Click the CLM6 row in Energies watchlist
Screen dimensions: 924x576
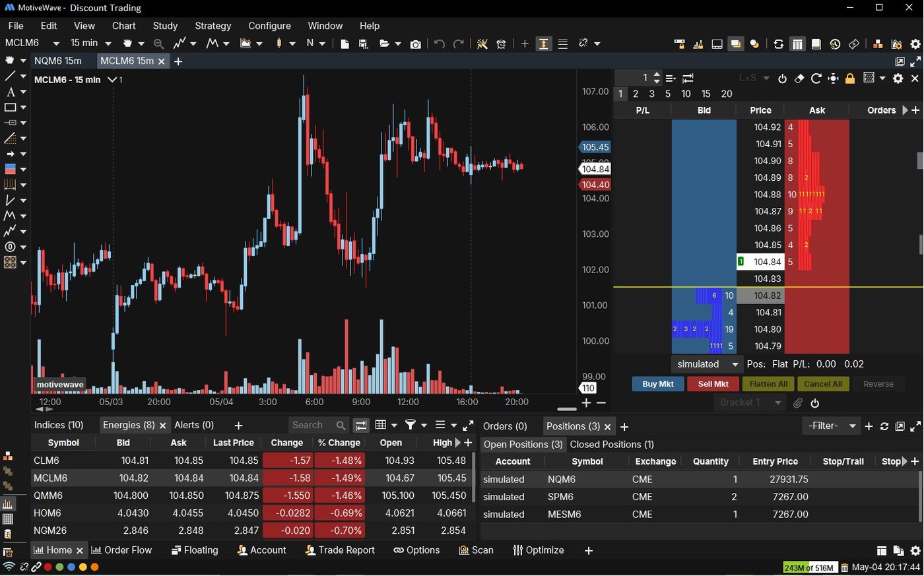click(252, 461)
